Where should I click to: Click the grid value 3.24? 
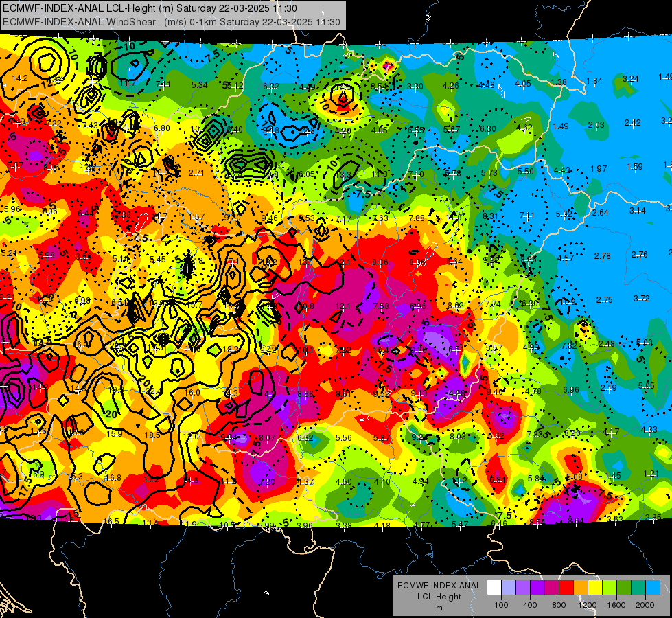coord(630,78)
